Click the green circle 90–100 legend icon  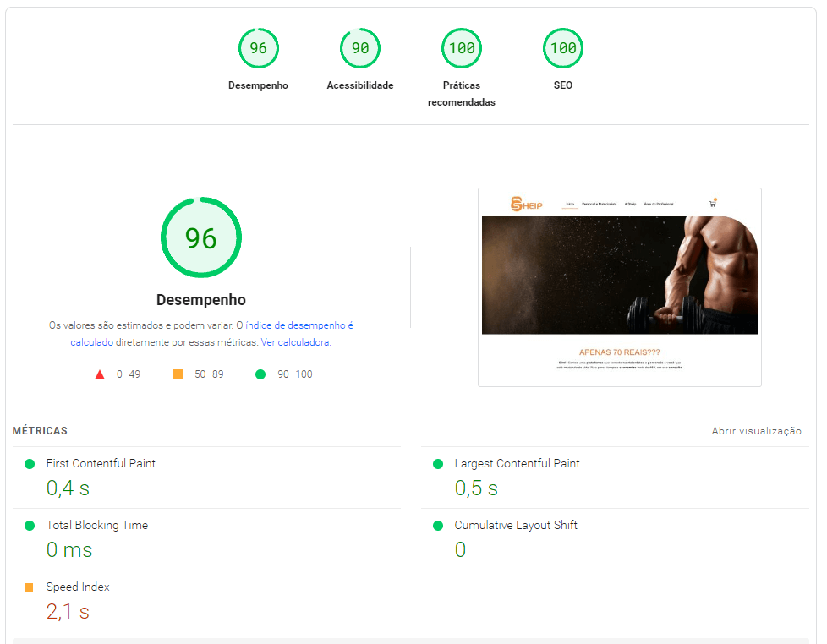pos(260,374)
